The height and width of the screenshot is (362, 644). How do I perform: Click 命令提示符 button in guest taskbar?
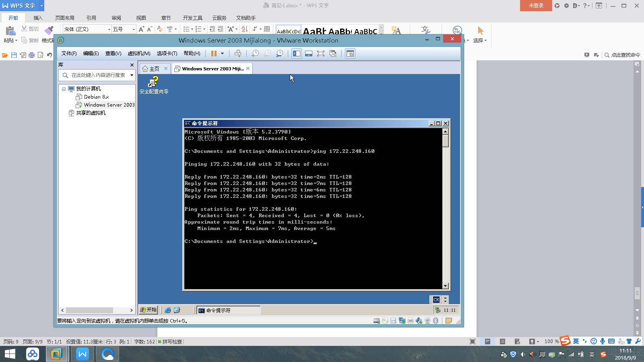coord(229,311)
